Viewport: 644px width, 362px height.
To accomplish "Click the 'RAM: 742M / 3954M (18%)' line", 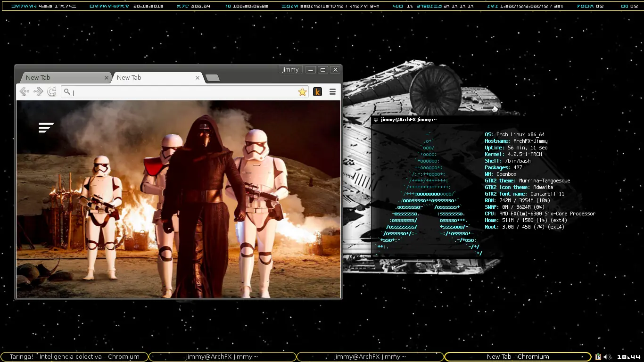I will point(518,201).
